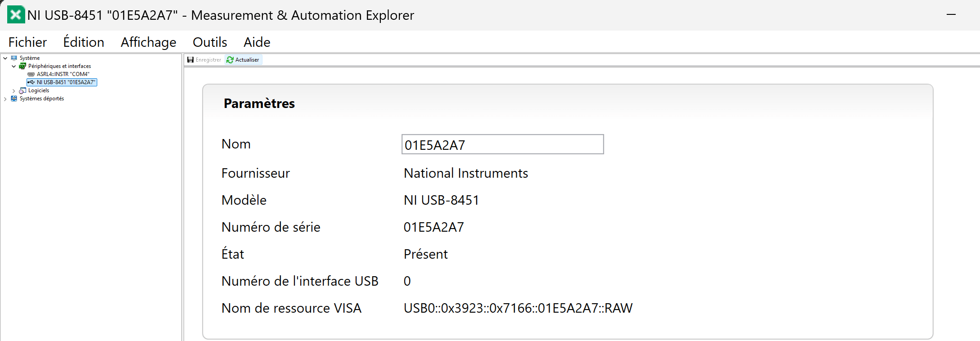Open the Outils menu

pos(210,42)
